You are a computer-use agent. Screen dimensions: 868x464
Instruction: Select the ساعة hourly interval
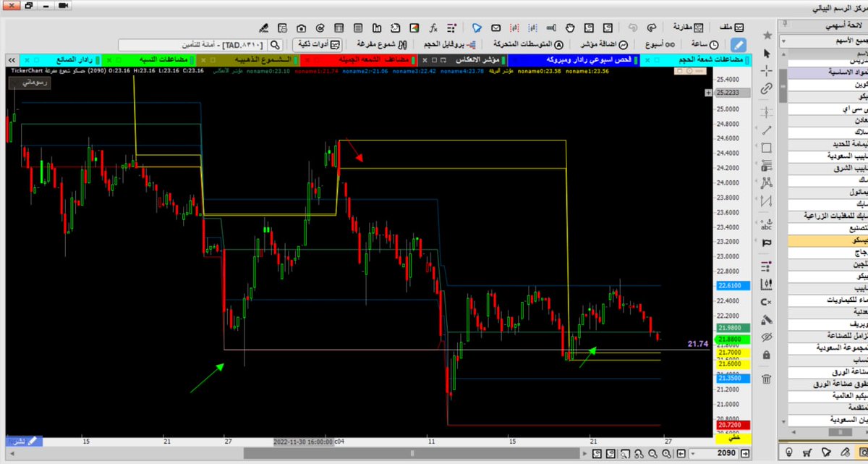click(x=705, y=45)
